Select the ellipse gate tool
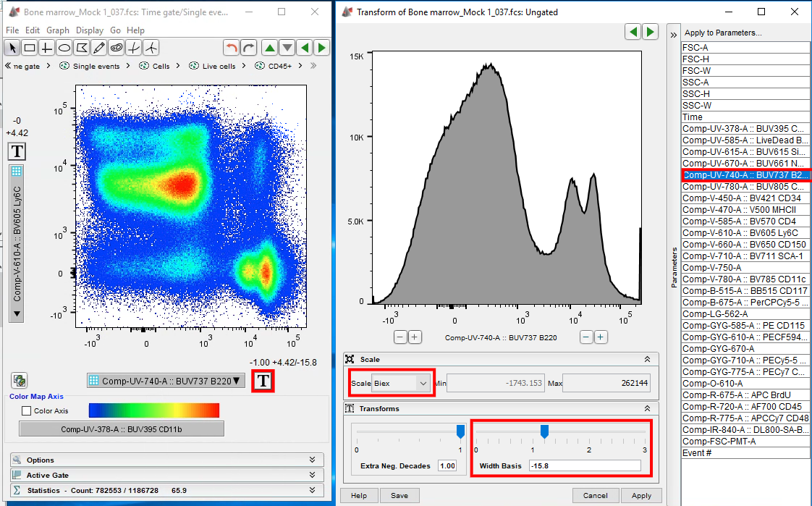The height and width of the screenshot is (506, 812). 64,48
